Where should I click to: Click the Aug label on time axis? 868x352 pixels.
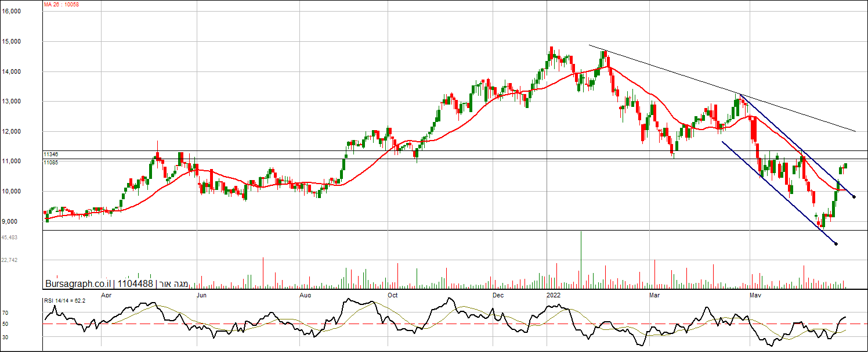pyautogui.click(x=305, y=295)
